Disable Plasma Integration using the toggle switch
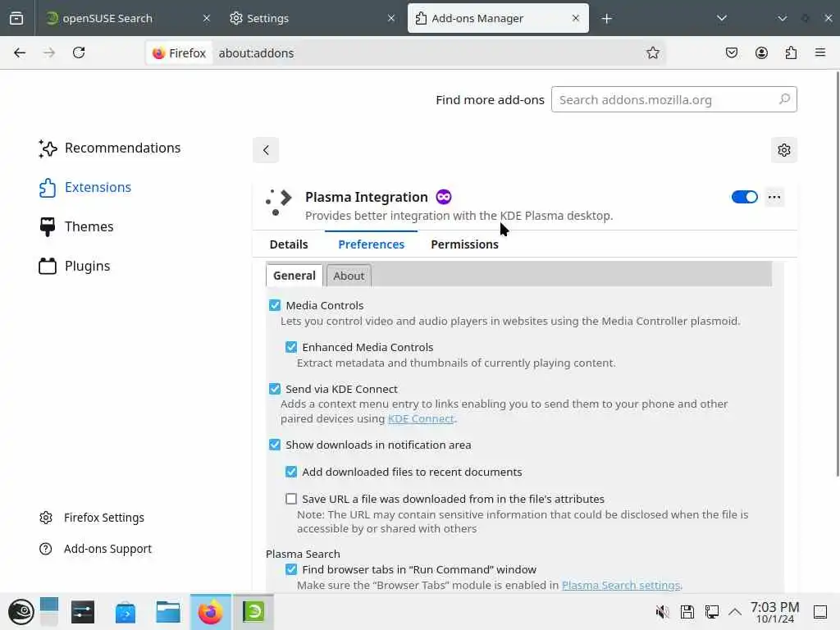This screenshot has width=840, height=630. coord(744,197)
